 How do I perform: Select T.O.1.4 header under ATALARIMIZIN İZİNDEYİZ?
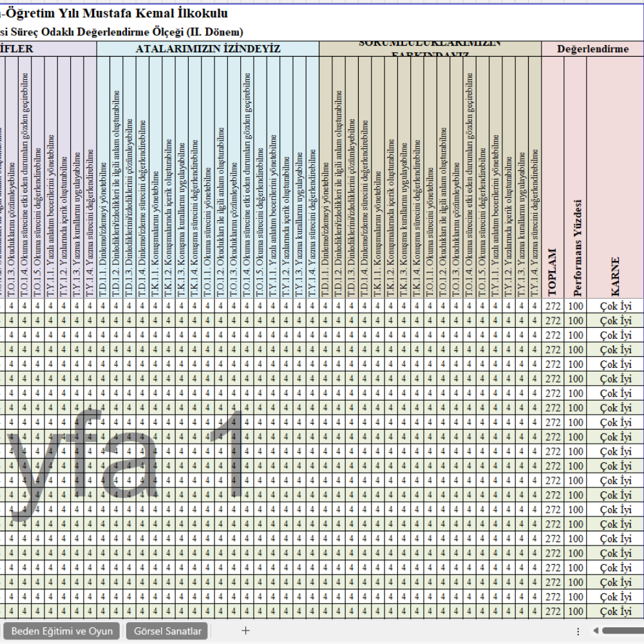247,178
